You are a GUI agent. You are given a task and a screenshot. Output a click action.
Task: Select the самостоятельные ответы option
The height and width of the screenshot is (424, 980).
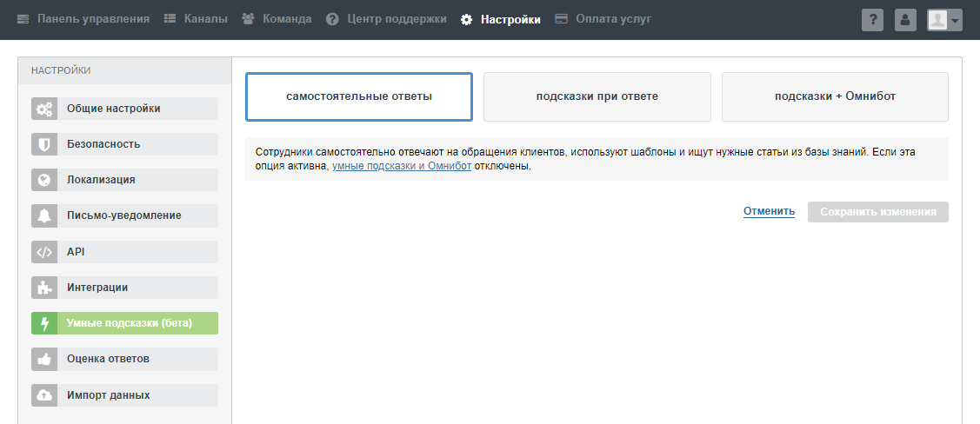pyautogui.click(x=359, y=96)
